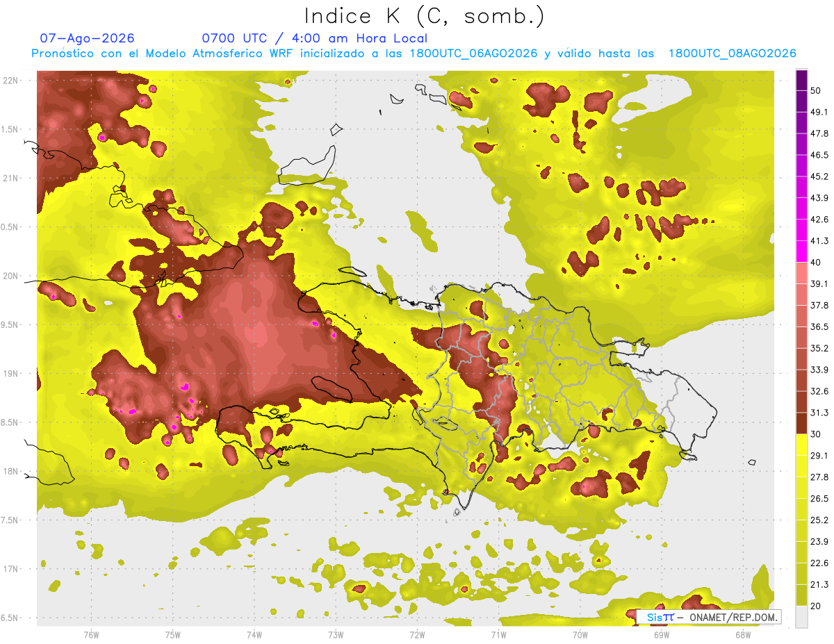Click the latitude axis label '22N'
Screen dimensions: 834x644
(x=12, y=80)
